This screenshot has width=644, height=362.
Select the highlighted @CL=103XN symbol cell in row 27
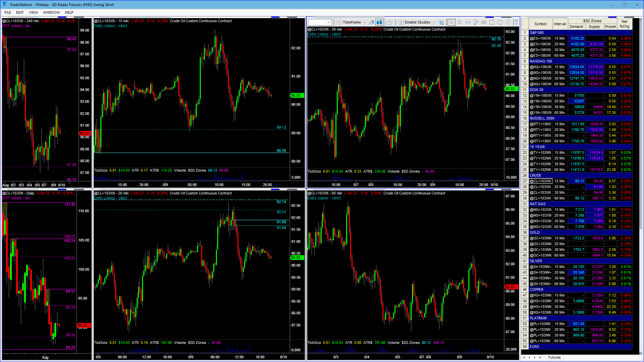coord(540,181)
